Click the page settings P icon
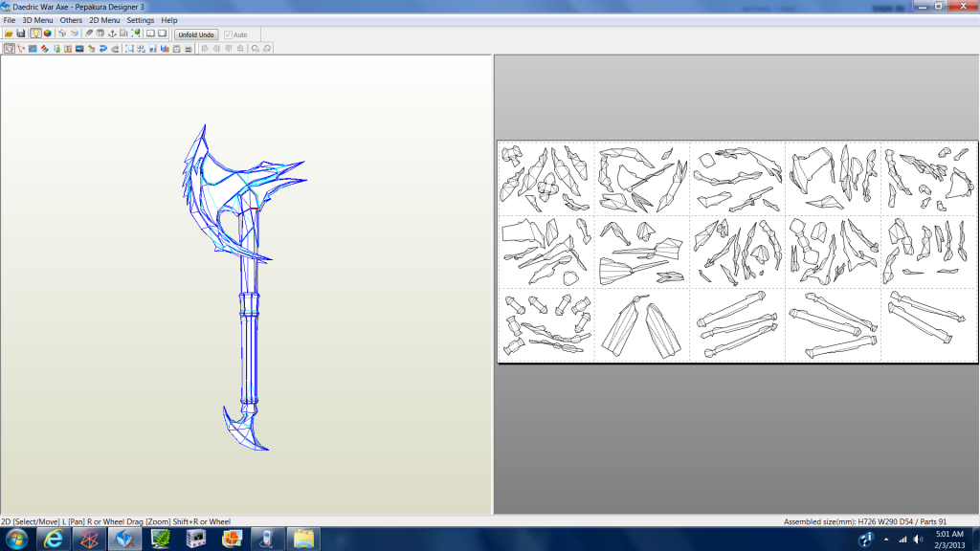Viewport: 980px width, 551px height. click(153, 49)
